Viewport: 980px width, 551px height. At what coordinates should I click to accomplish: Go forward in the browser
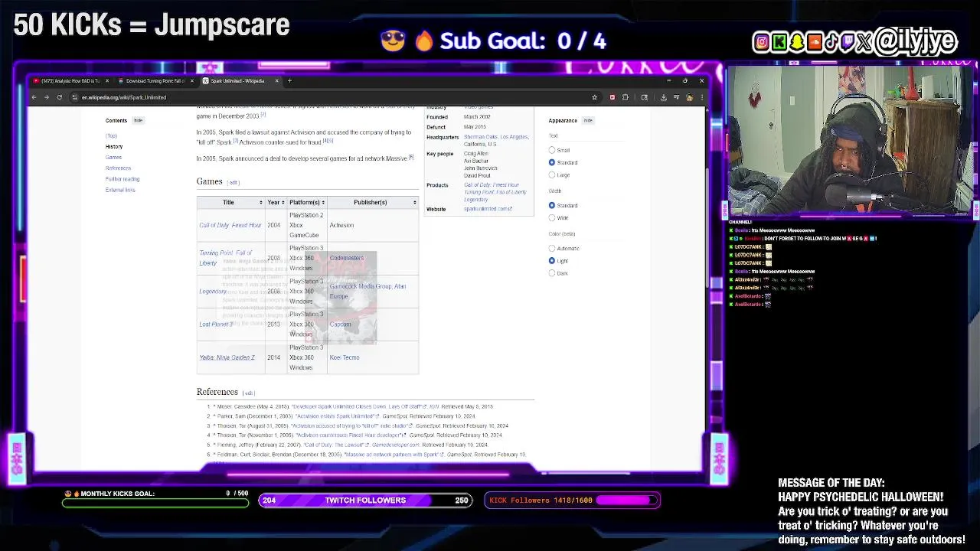tap(46, 97)
